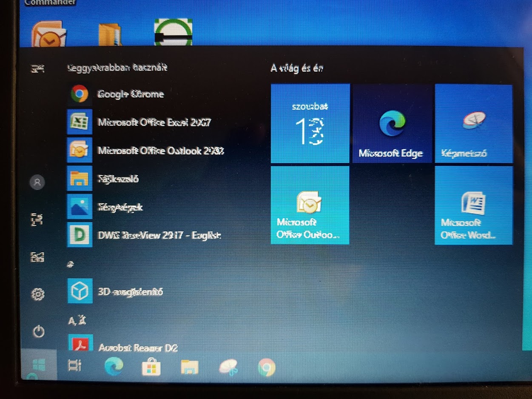Click the 'A világ és én' group header
This screenshot has width=532, height=399.
[297, 68]
